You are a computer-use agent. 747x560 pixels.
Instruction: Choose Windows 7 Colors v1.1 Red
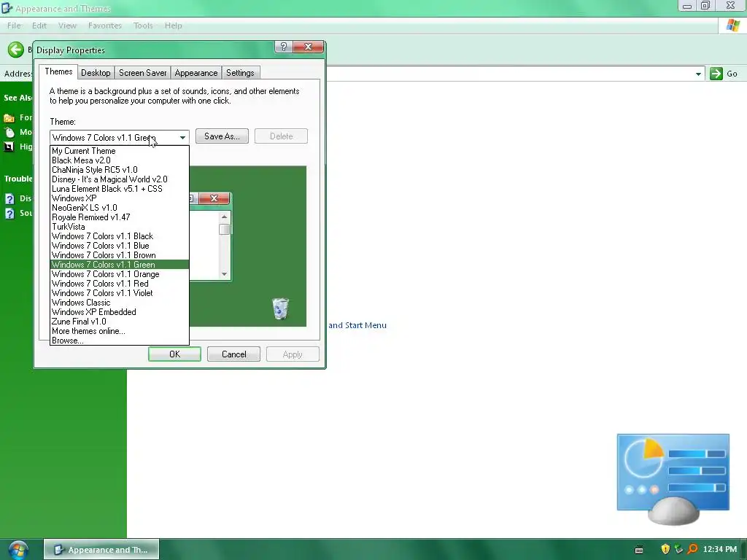[120, 284]
